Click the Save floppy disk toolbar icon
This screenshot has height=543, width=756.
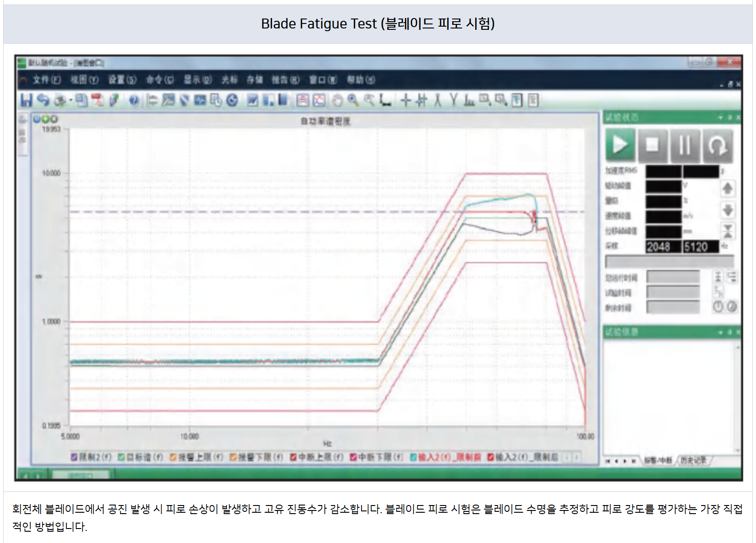26,100
